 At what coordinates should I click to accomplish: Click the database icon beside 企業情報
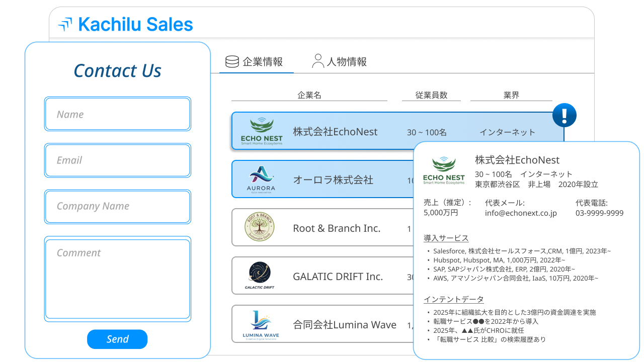[231, 61]
